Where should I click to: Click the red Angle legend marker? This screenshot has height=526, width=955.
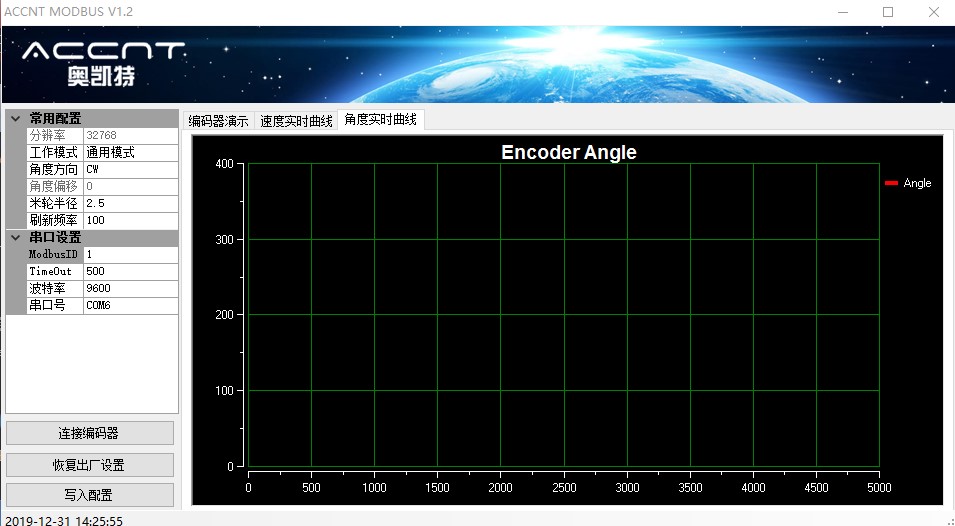click(x=891, y=183)
